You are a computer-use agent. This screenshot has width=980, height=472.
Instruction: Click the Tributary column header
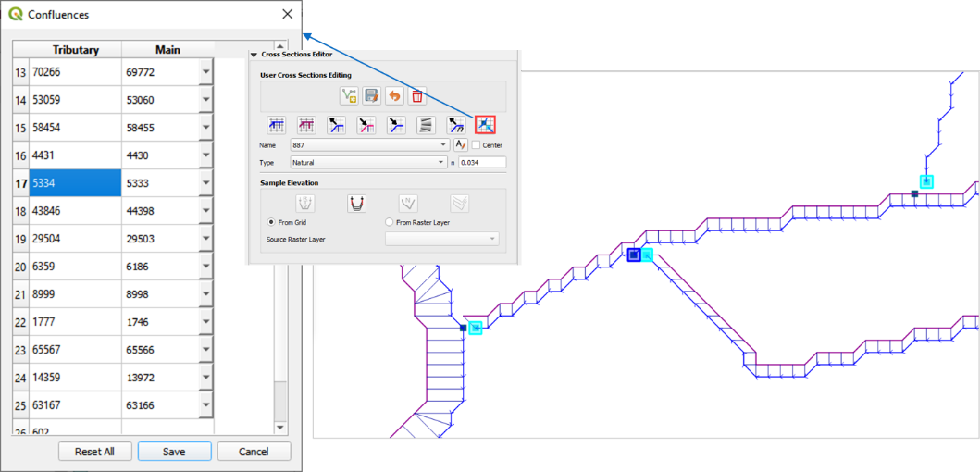click(x=75, y=50)
